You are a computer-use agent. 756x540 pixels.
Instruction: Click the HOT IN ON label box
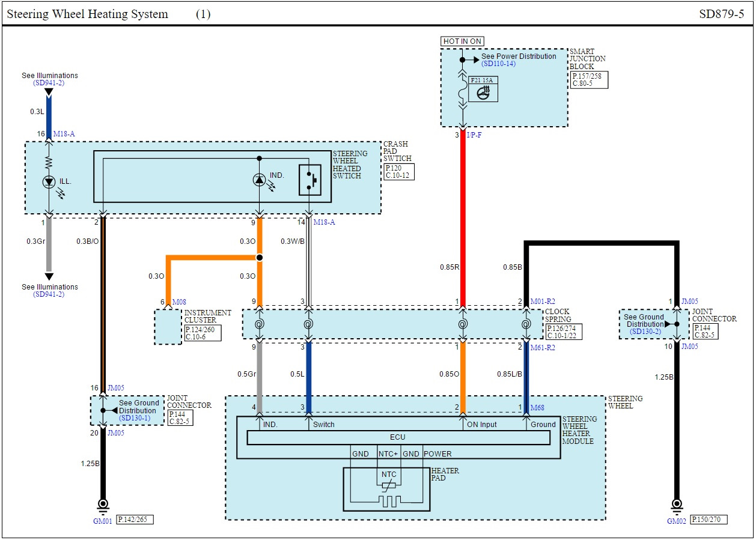point(462,41)
